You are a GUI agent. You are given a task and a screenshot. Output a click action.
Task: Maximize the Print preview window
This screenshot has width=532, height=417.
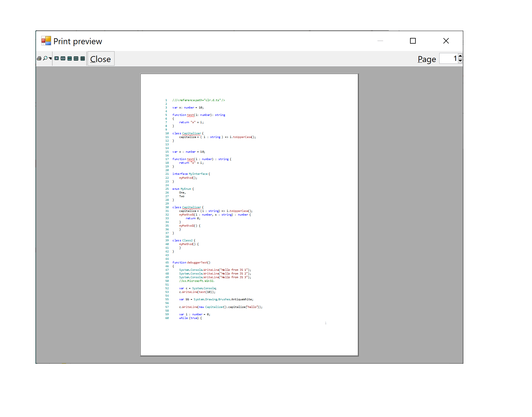pos(413,41)
